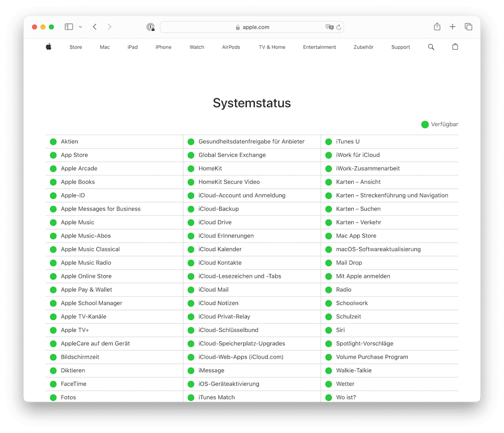Open the AirPods menu
This screenshot has height=433, width=504.
231,47
